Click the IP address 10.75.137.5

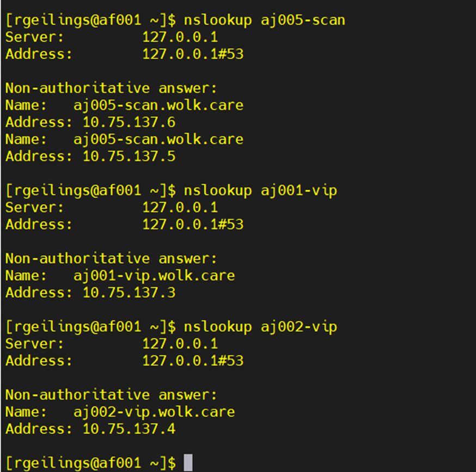[x=129, y=156]
